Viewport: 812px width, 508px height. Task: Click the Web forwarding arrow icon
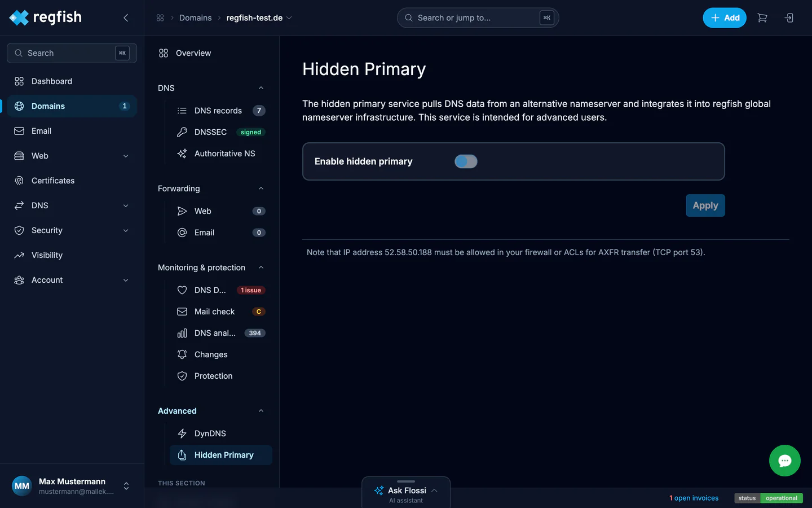[182, 211]
